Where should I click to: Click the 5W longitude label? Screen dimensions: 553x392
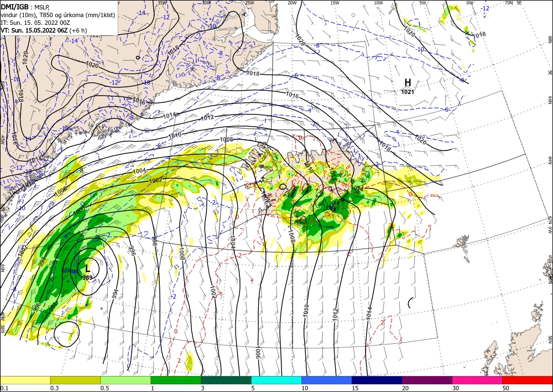422,3
